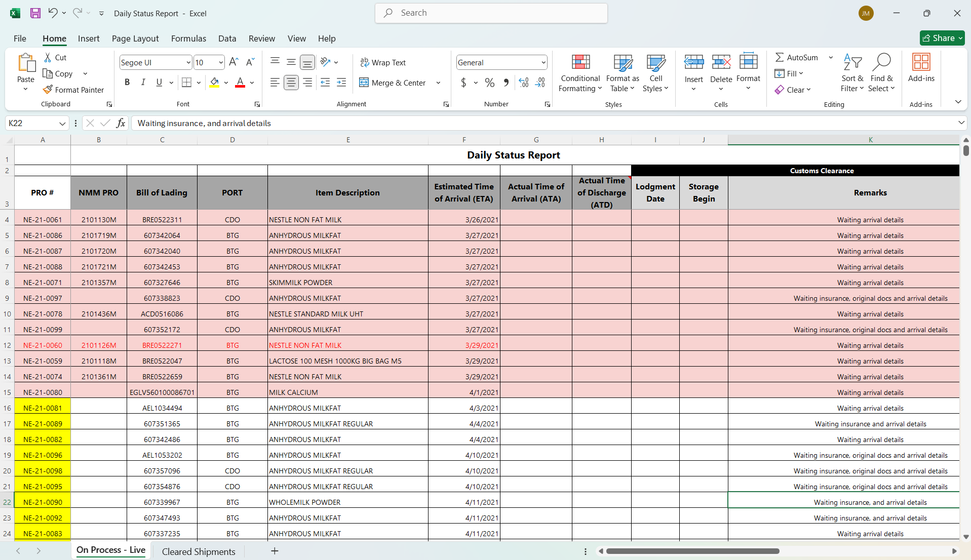Open Conditional Formatting menu
Screen dimensions: 971x560
coord(580,73)
